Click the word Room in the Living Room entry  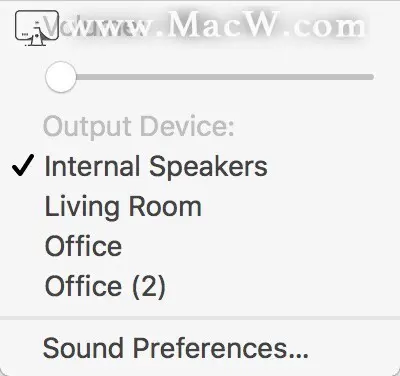[165, 207]
